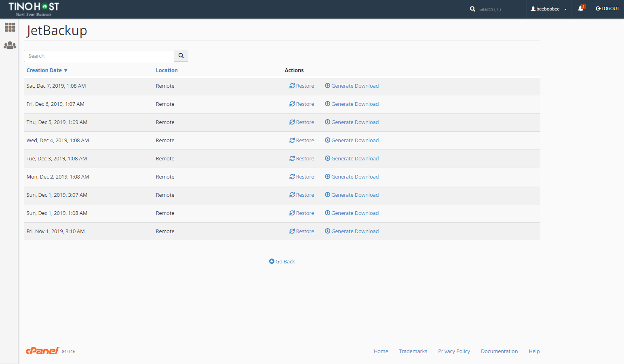Generate Download for Wed, Dec 4 backup
624x364 pixels.
click(x=352, y=140)
